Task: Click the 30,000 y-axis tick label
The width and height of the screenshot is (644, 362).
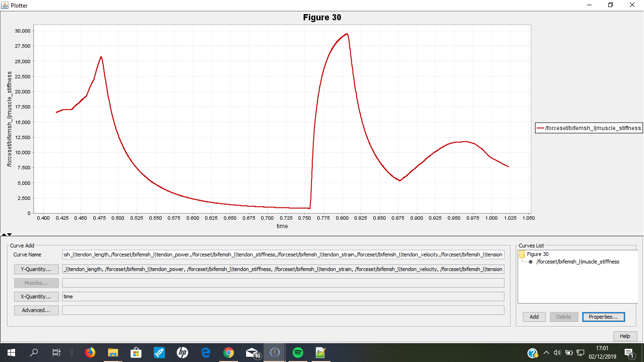Action: tap(22, 31)
